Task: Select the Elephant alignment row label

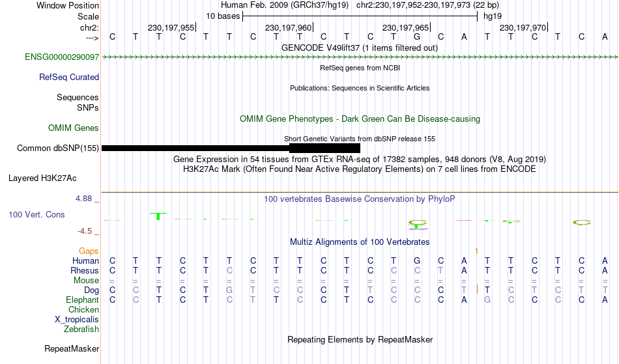Action: click(x=82, y=300)
